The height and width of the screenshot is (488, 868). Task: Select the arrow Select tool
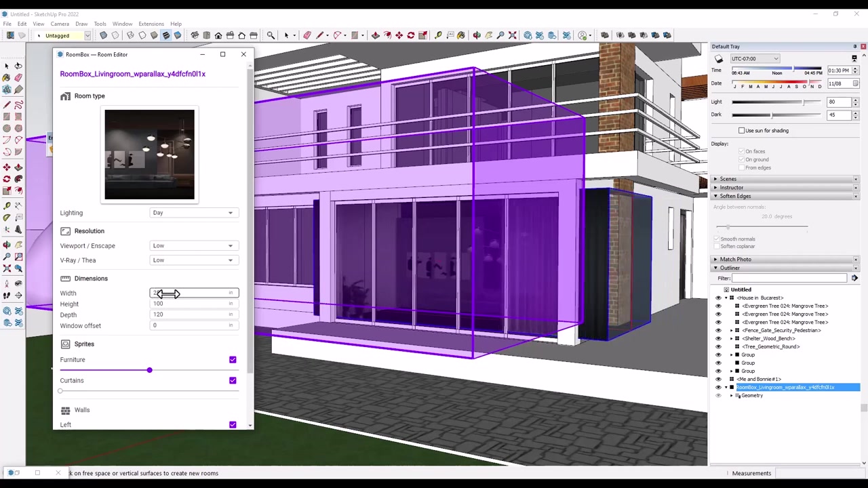point(286,35)
